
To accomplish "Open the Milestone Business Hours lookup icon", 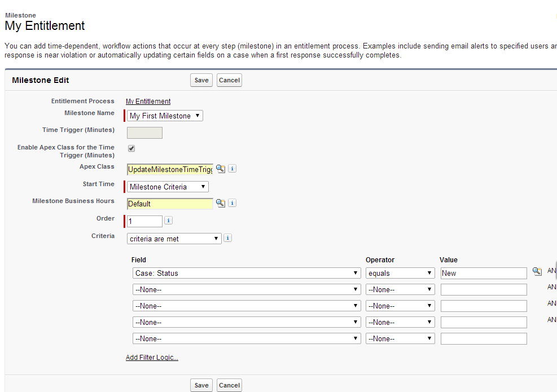I will [221, 203].
